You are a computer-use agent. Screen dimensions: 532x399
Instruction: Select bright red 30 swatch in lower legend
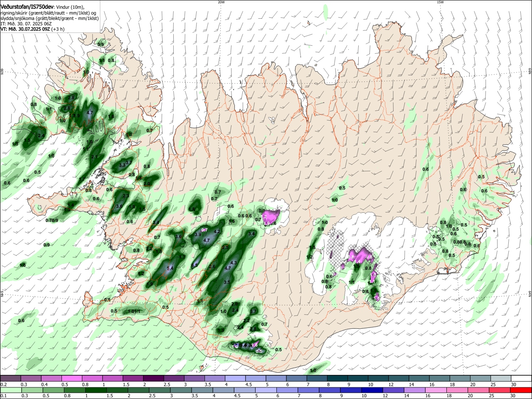tap(521, 390)
